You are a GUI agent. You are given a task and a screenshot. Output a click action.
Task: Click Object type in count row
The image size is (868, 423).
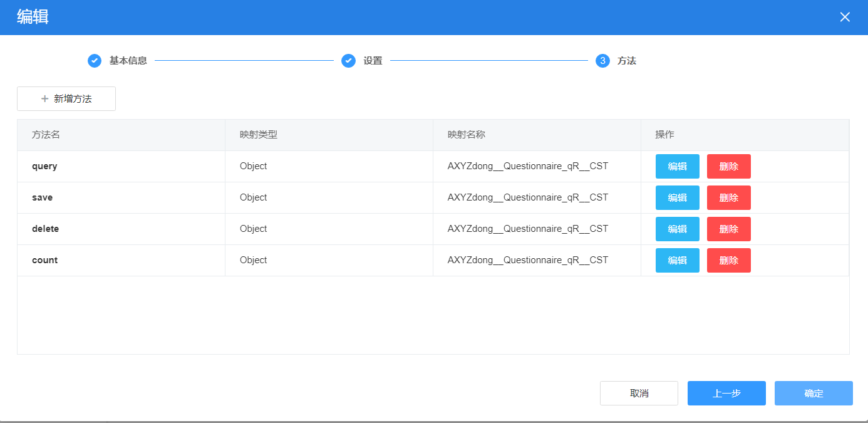pyautogui.click(x=253, y=260)
